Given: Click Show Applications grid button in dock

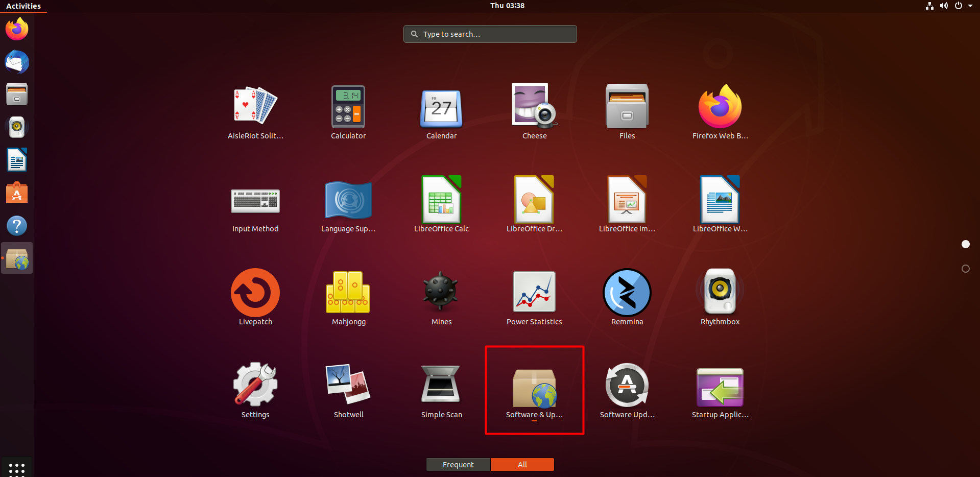Looking at the screenshot, I should tap(17, 467).
